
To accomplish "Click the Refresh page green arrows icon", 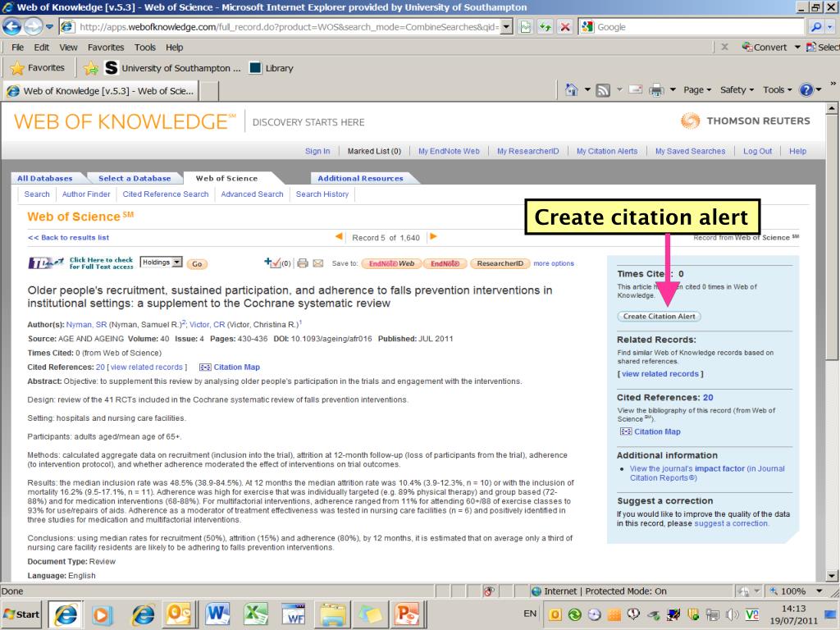I will pos(546,27).
